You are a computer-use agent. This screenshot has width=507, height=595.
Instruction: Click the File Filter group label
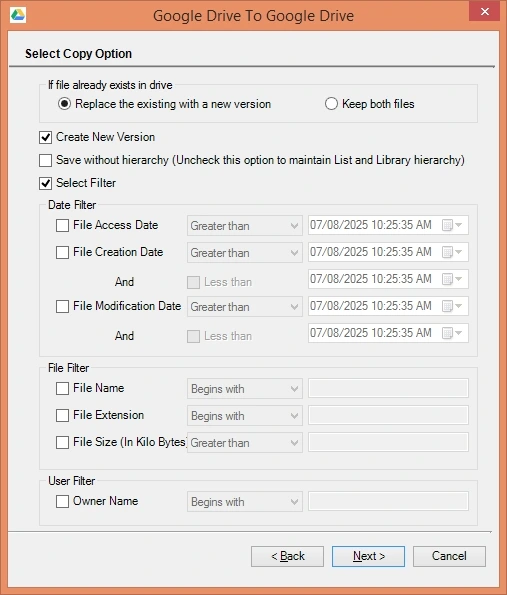pos(69,368)
